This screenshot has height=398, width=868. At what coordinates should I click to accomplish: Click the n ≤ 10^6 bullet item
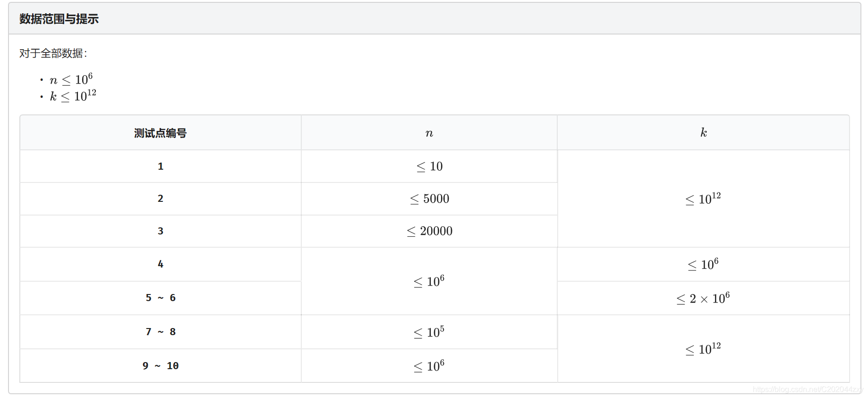71,79
